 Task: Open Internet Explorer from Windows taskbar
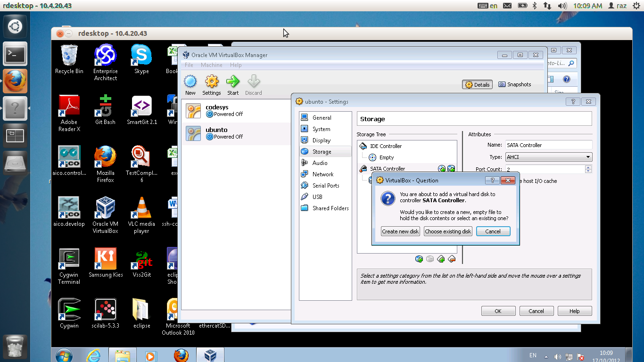94,355
